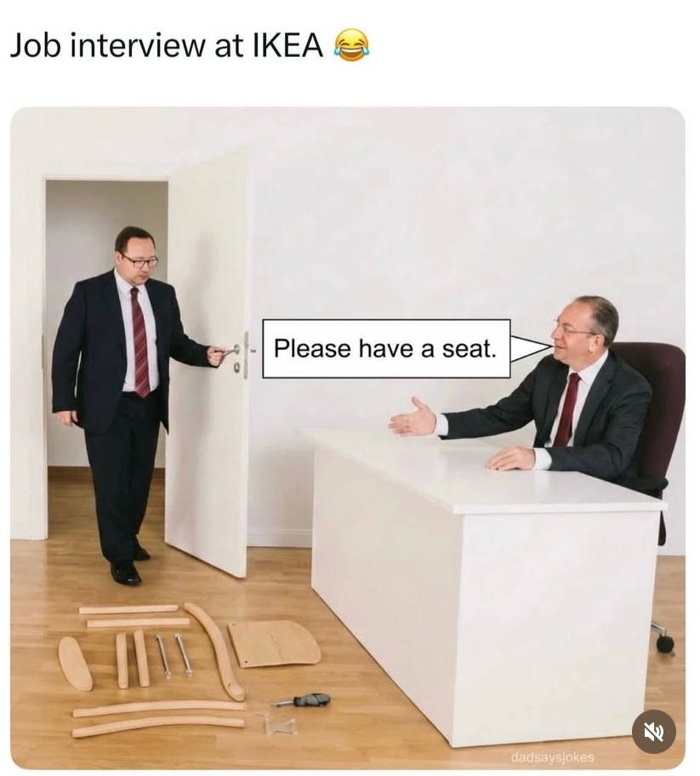Click the door handle the man is holding

tap(229, 351)
